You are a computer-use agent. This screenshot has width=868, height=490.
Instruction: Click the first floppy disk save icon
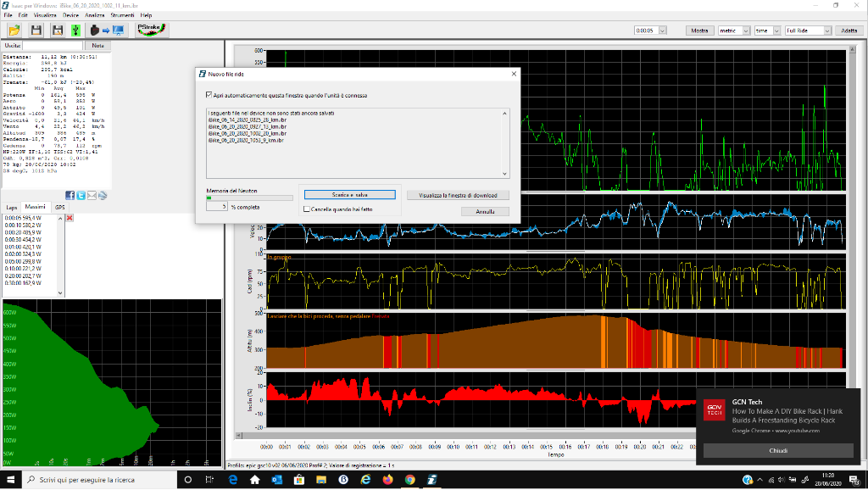tap(36, 31)
